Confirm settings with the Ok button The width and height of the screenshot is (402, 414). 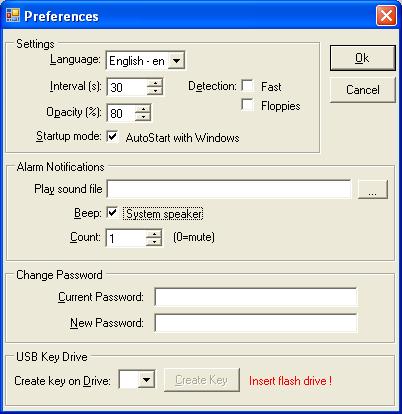click(363, 58)
